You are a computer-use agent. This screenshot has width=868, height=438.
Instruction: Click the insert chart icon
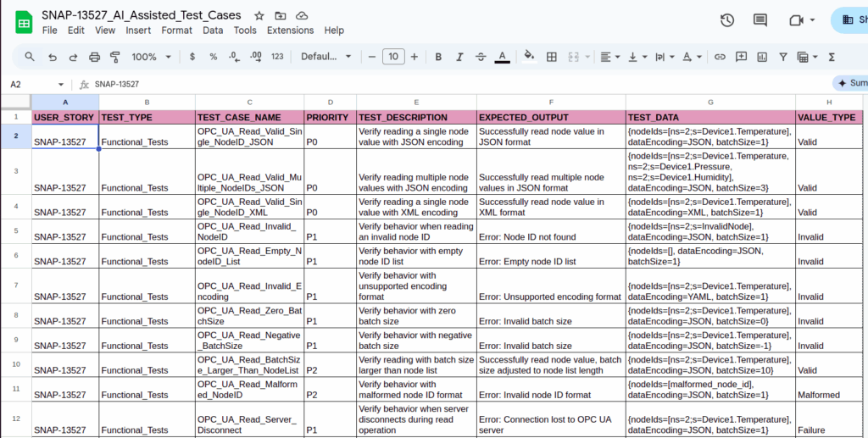pos(761,57)
